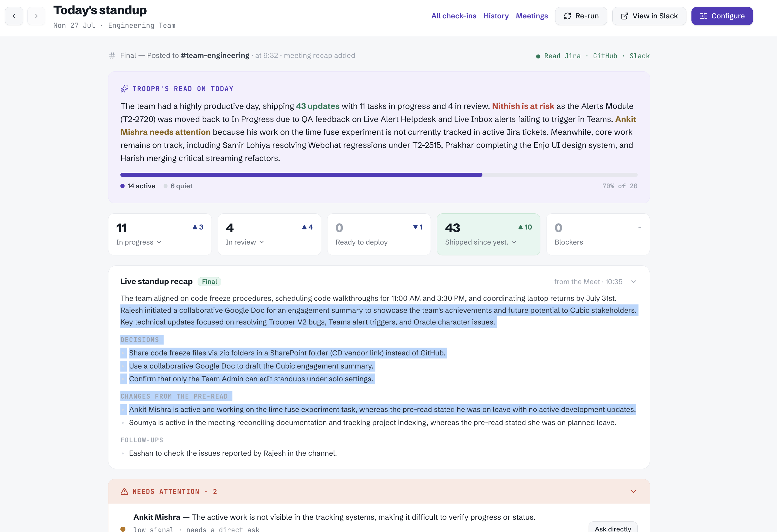Click the Troopr sparkle icon

[124, 89]
